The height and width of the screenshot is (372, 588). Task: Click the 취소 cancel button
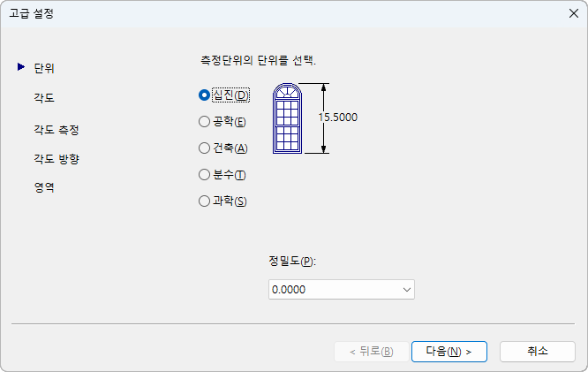tap(538, 352)
